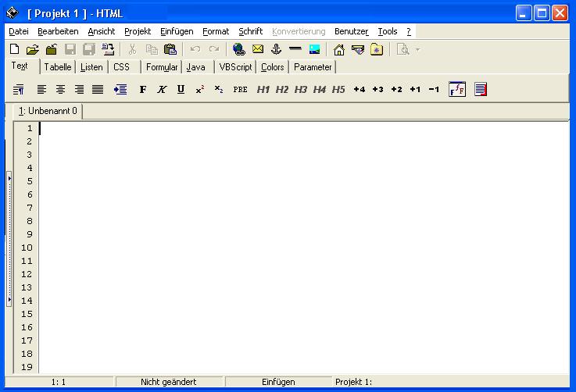Click the yellow folder with star icon
Image resolution: width=576 pixels, height=392 pixels.
point(377,49)
